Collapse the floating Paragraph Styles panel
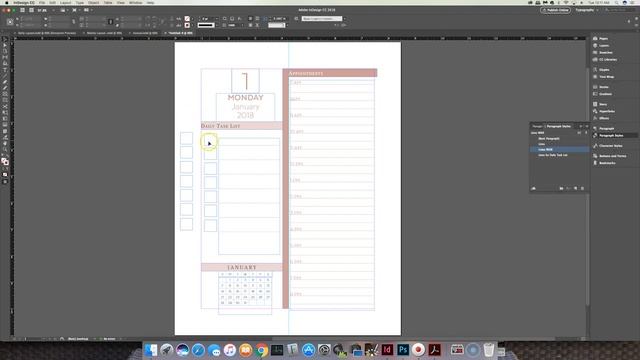 581,126
